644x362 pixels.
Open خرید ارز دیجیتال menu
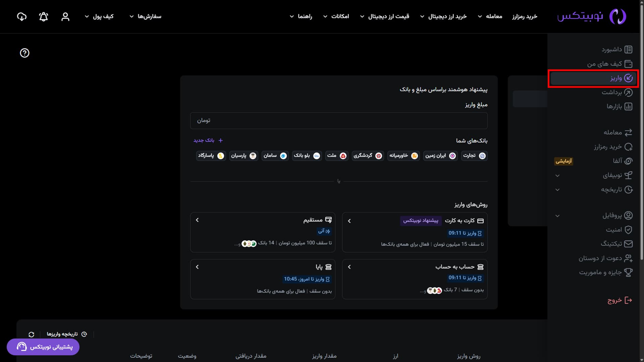pos(443,16)
